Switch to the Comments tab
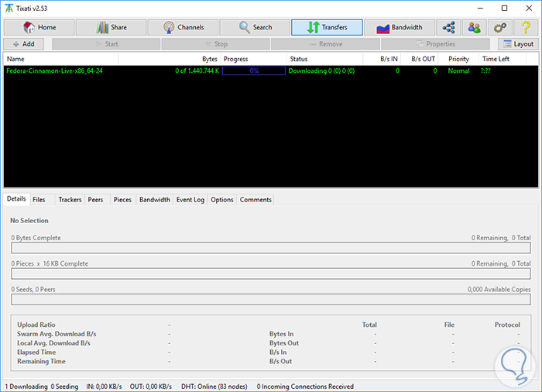542x392 pixels. (256, 200)
